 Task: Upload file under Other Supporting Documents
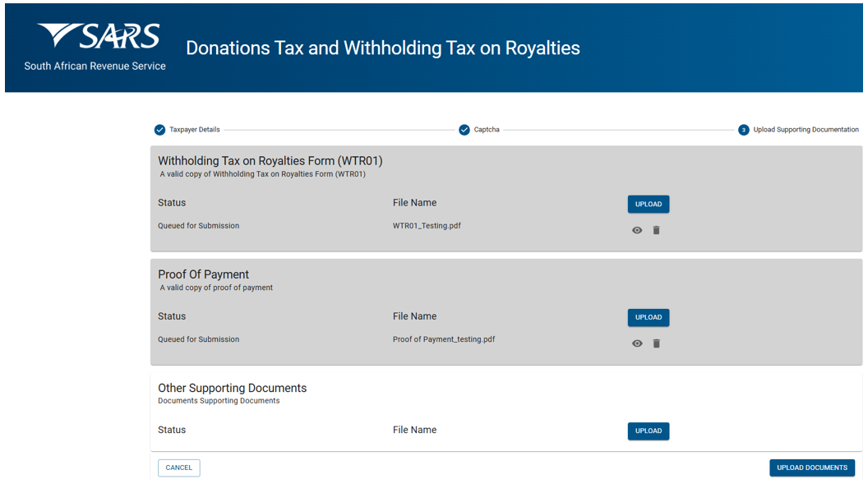[x=649, y=431]
